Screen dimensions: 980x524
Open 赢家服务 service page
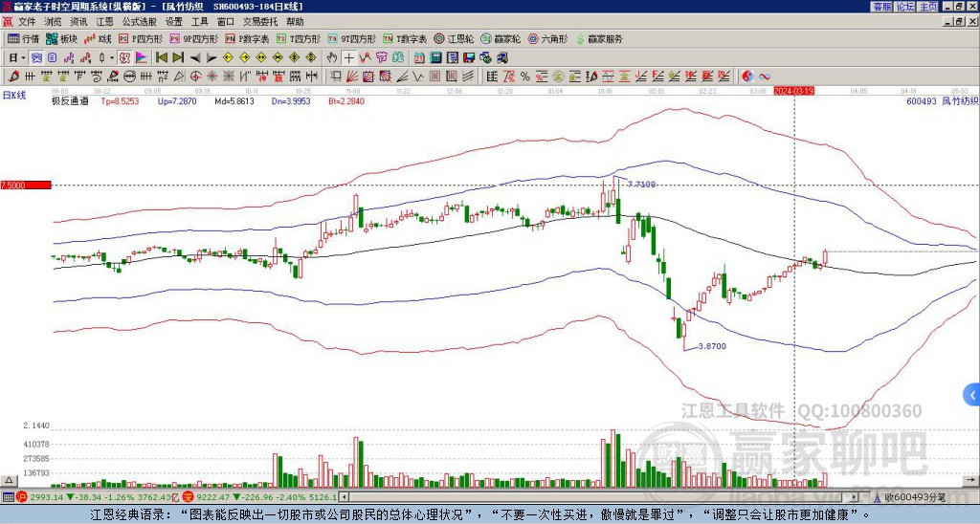click(x=599, y=38)
